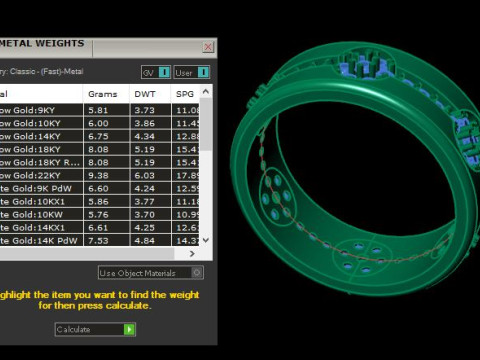This screenshot has height=360, width=480.
Task: Click the 4.25 DWT value
Action: coord(145,228)
